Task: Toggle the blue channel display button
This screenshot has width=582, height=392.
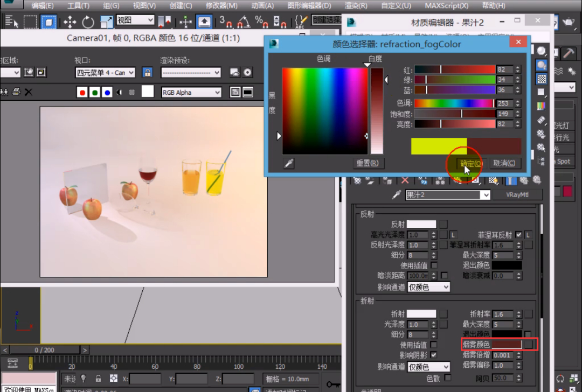Action: pyautogui.click(x=107, y=93)
